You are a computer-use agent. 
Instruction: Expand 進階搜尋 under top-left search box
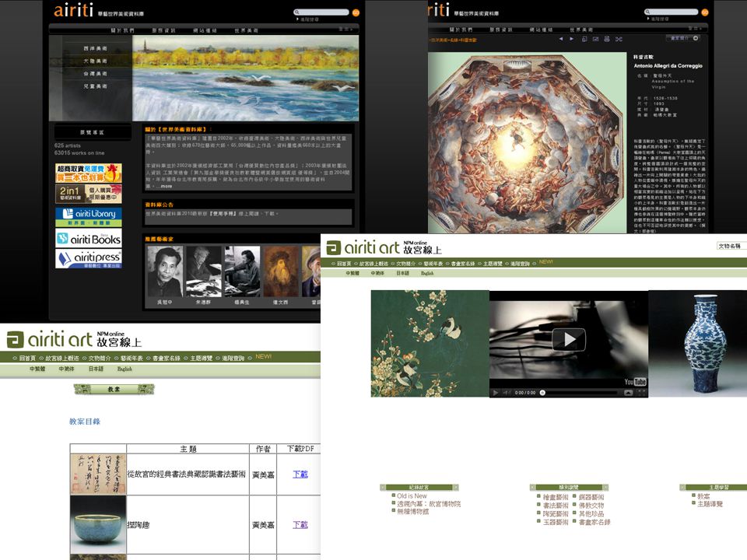[x=309, y=19]
